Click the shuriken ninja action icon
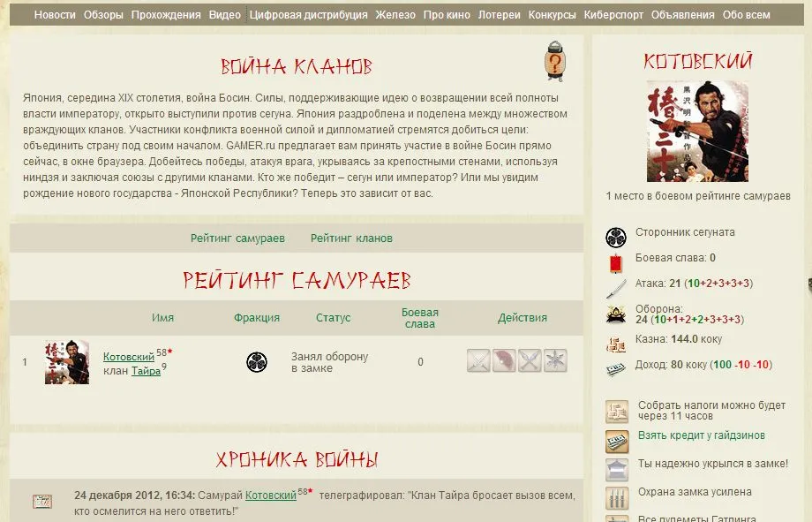 (555, 360)
